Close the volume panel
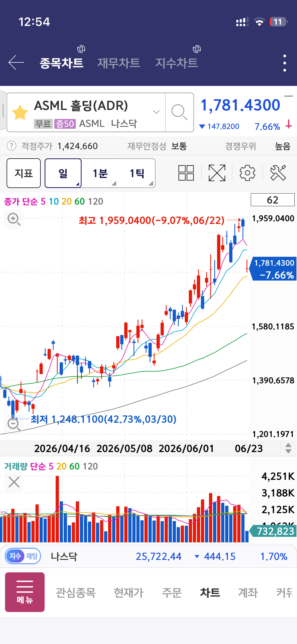The image size is (297, 644). pyautogui.click(x=14, y=482)
